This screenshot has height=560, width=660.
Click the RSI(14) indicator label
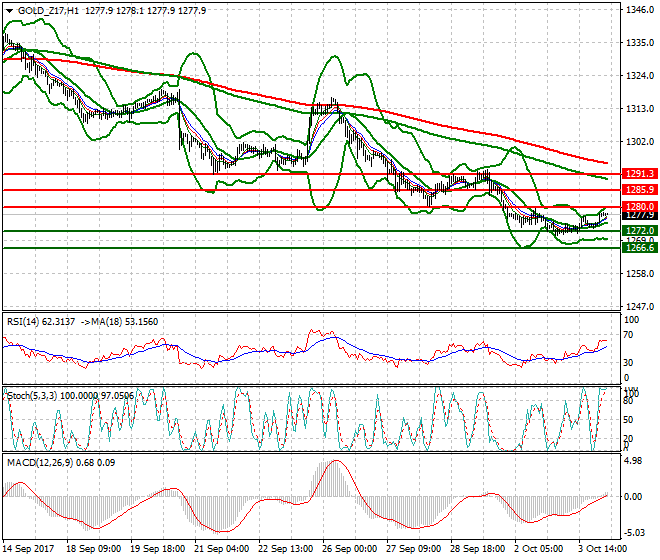click(27, 321)
